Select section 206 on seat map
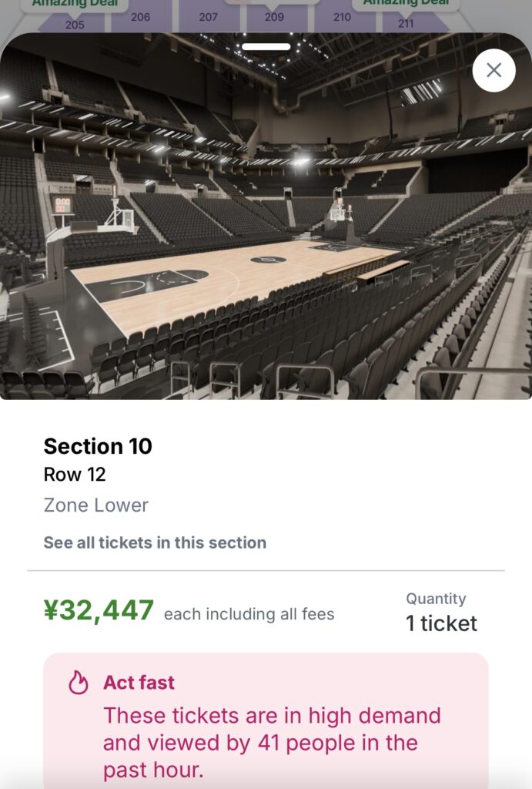Screen dimensions: 532x789 [x=140, y=16]
